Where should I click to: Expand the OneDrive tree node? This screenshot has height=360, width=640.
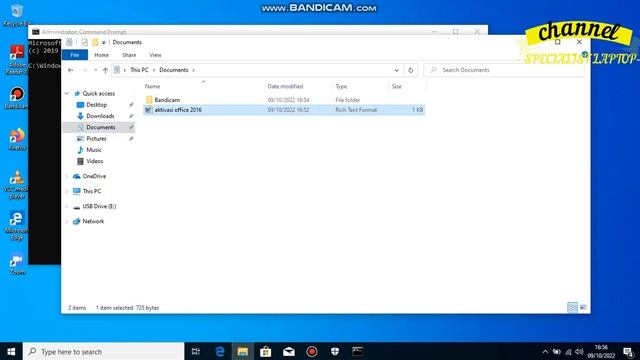tap(67, 176)
